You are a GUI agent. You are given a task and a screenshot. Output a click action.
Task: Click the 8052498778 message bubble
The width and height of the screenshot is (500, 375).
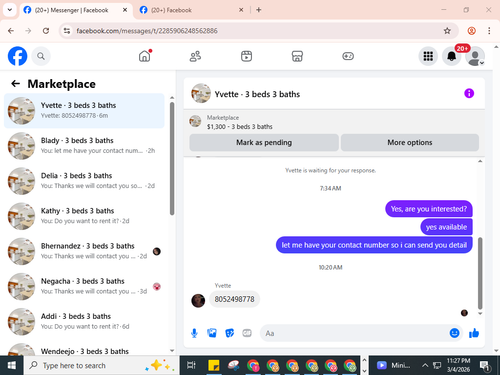point(234,299)
